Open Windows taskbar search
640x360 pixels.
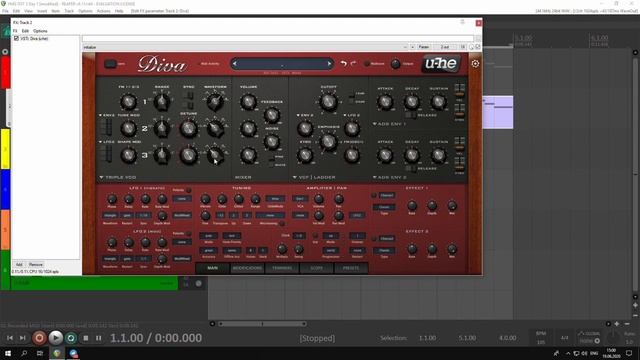pyautogui.click(x=24, y=353)
